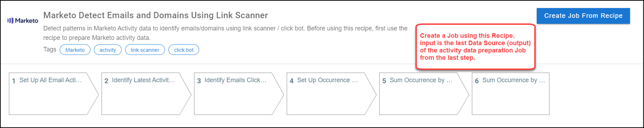Click the recipe title Marketo Detect Emails and Domains
Screen dimensions: 644x128
pos(155,15)
